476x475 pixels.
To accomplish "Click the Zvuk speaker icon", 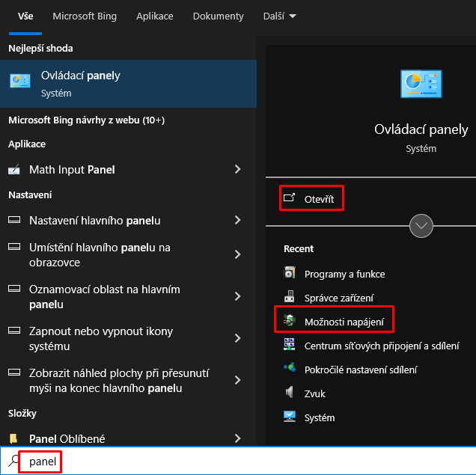I will [x=290, y=392].
